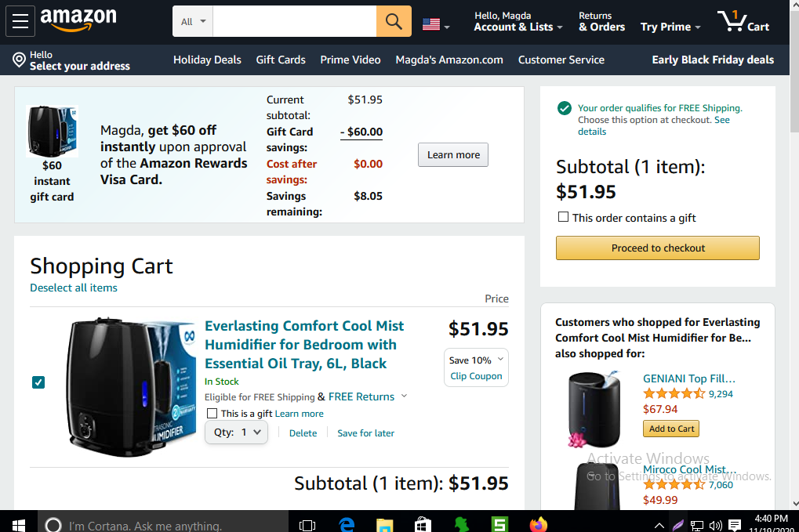Open Microsoft Edge from the taskbar
This screenshot has height=532, width=799.
click(x=346, y=524)
